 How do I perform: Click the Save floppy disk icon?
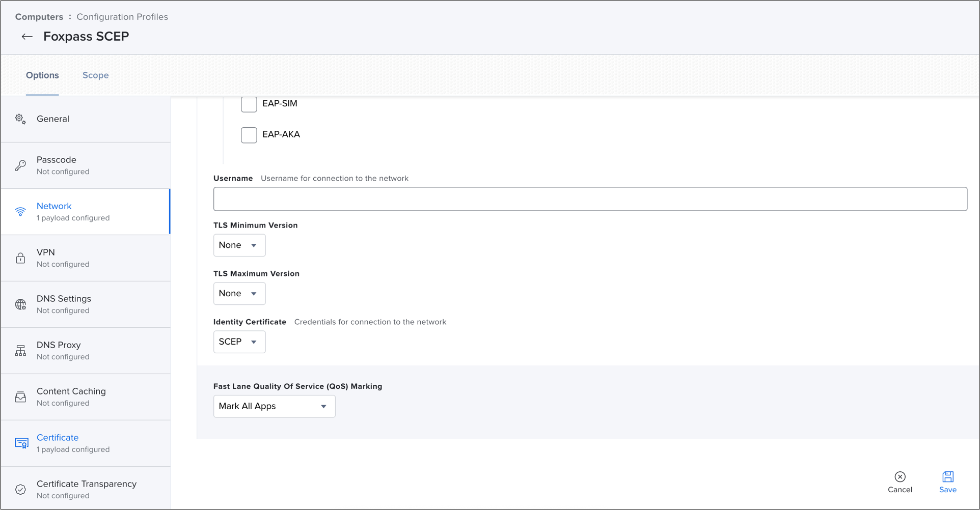click(948, 477)
